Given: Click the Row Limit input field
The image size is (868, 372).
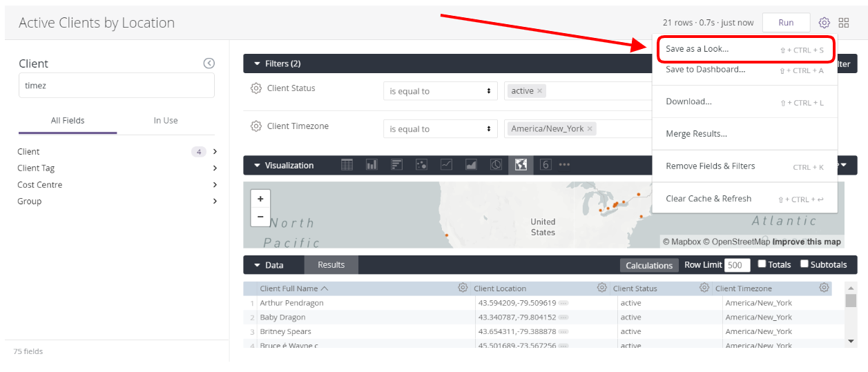Looking at the screenshot, I should [x=737, y=265].
